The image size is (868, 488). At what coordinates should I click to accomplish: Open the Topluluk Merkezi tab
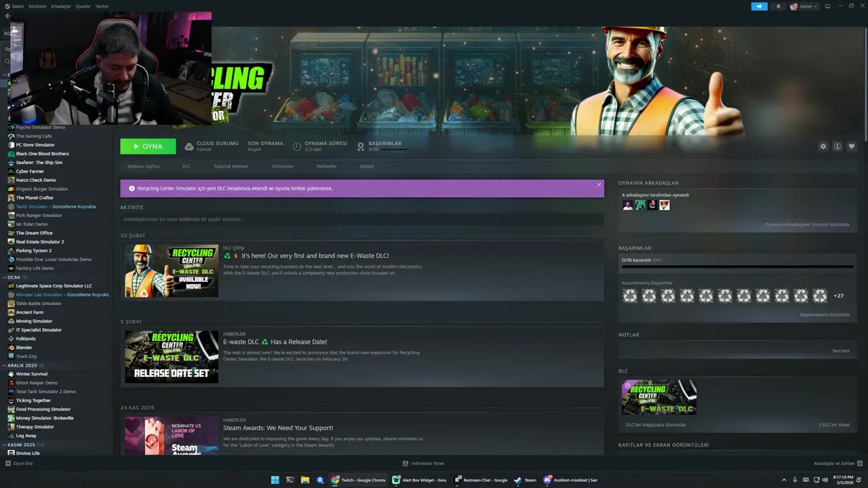click(x=231, y=166)
